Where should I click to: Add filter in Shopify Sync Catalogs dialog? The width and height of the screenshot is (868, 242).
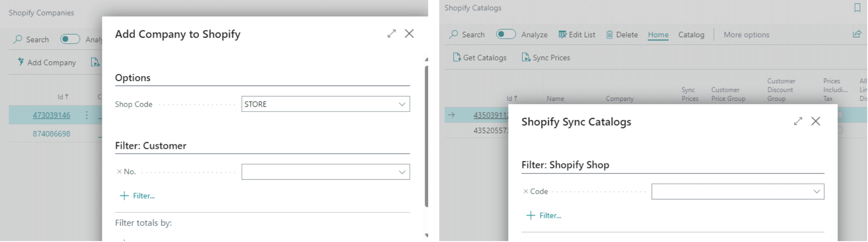click(544, 216)
